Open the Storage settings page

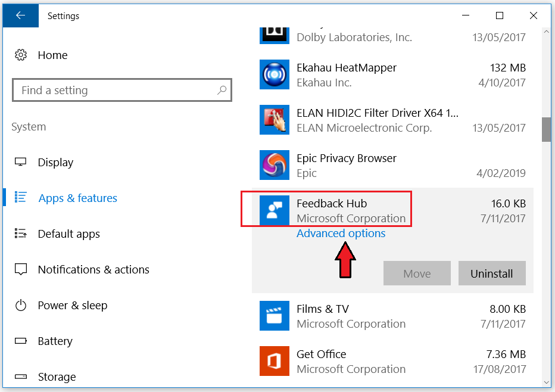coord(57,377)
